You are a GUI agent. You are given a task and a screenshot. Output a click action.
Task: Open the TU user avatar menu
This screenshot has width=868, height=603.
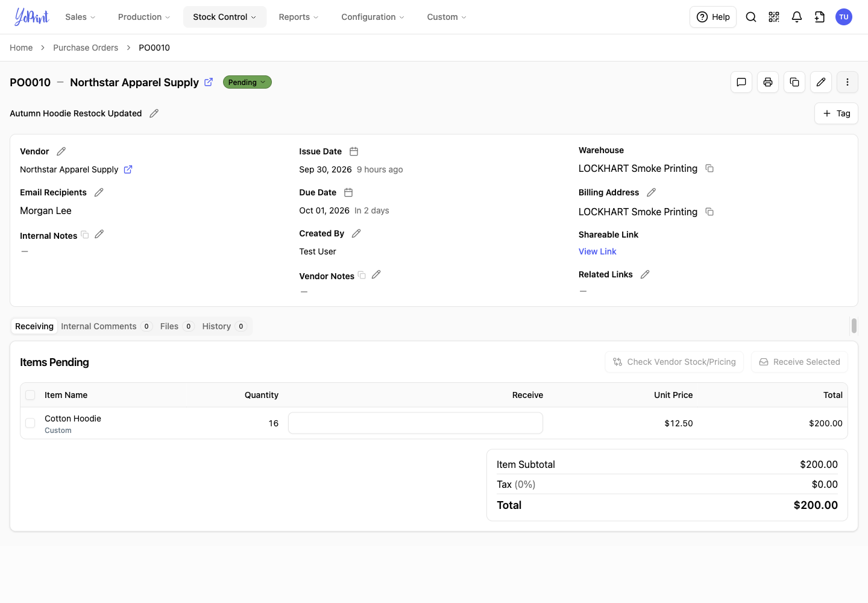click(x=844, y=17)
